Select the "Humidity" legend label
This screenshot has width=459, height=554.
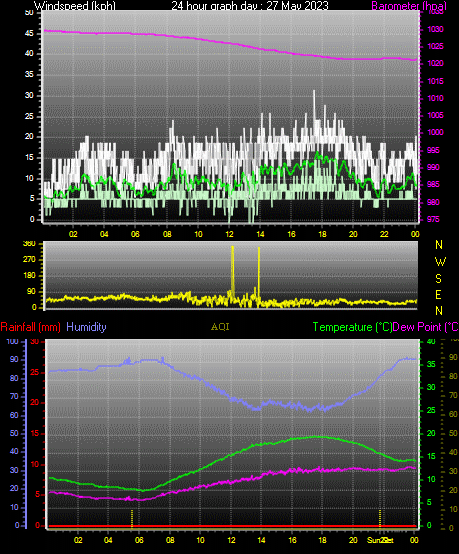point(86,327)
